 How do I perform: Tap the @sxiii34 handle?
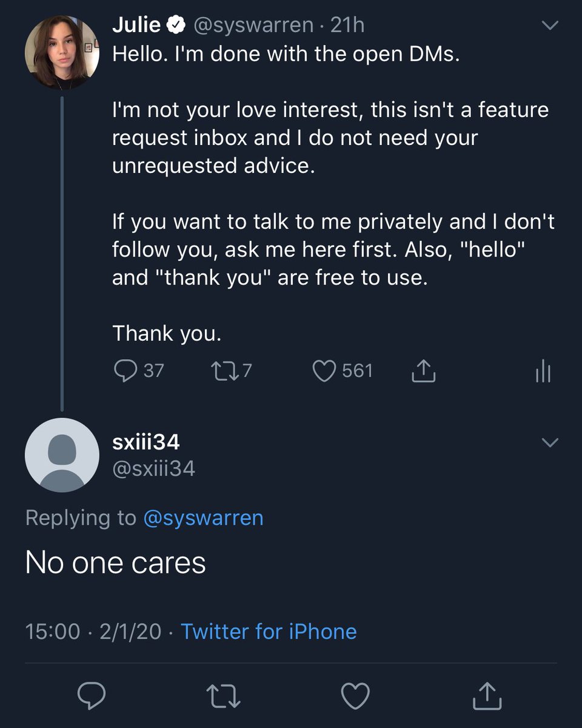154,468
